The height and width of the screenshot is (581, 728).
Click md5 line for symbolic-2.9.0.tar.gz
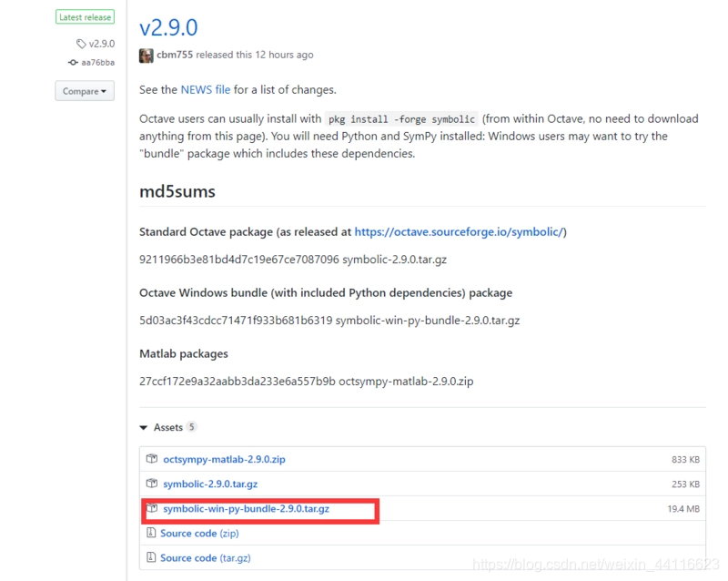click(293, 260)
